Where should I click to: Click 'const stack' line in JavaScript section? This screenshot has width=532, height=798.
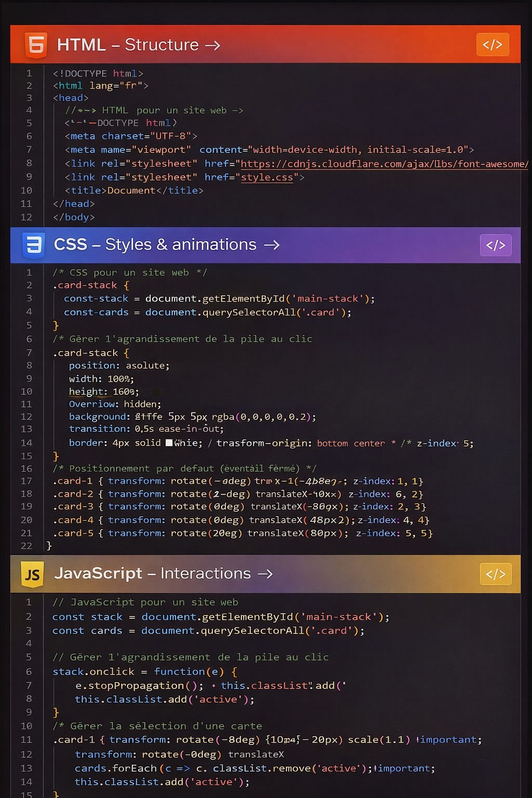coord(221,617)
